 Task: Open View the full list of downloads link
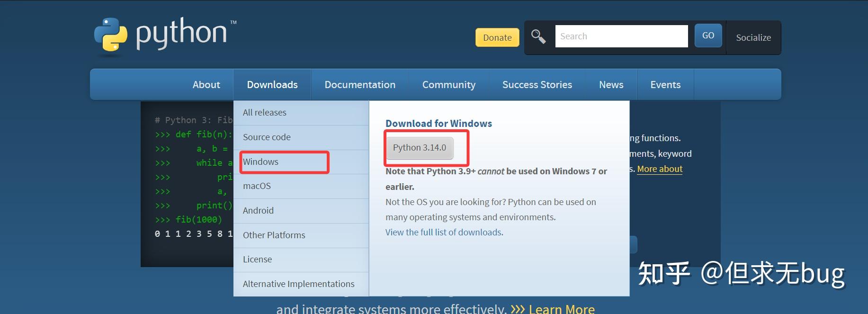point(444,233)
